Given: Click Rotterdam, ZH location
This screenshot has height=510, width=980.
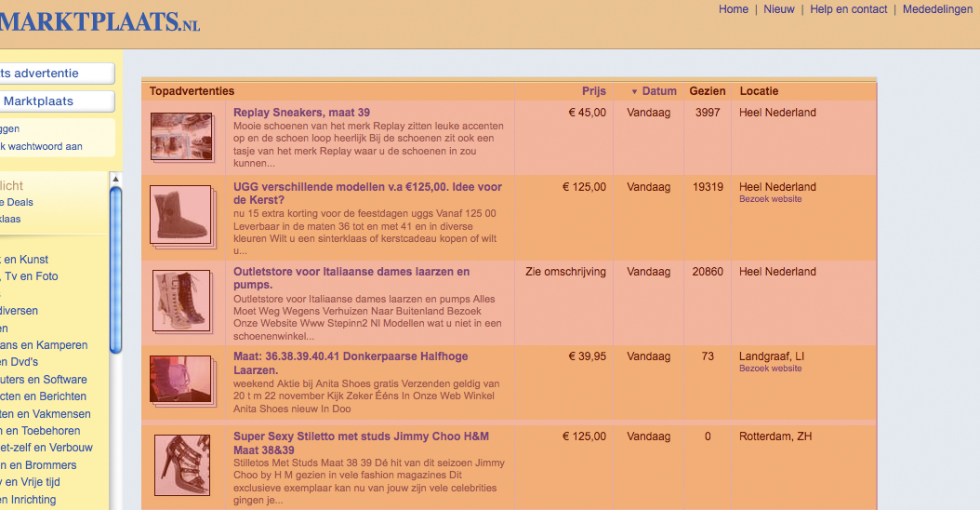Looking at the screenshot, I should 775,436.
